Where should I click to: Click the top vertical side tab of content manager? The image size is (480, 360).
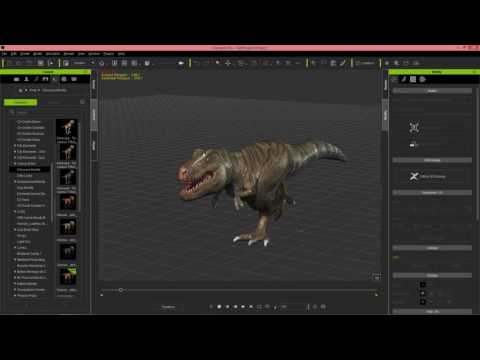[94, 84]
